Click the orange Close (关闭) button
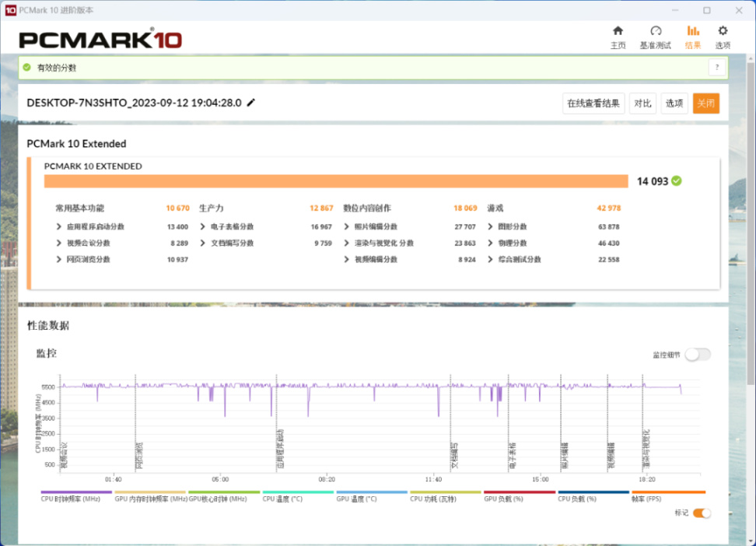The image size is (756, 546). click(x=706, y=103)
